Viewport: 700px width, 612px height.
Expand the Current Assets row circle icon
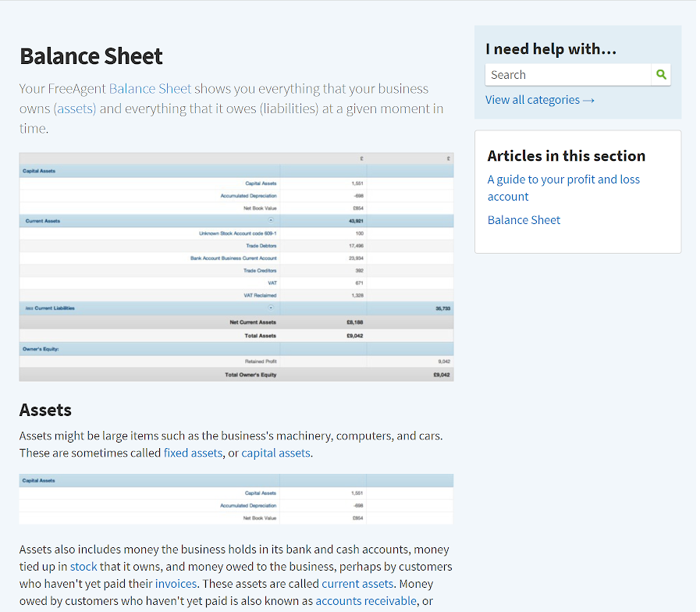(x=271, y=221)
